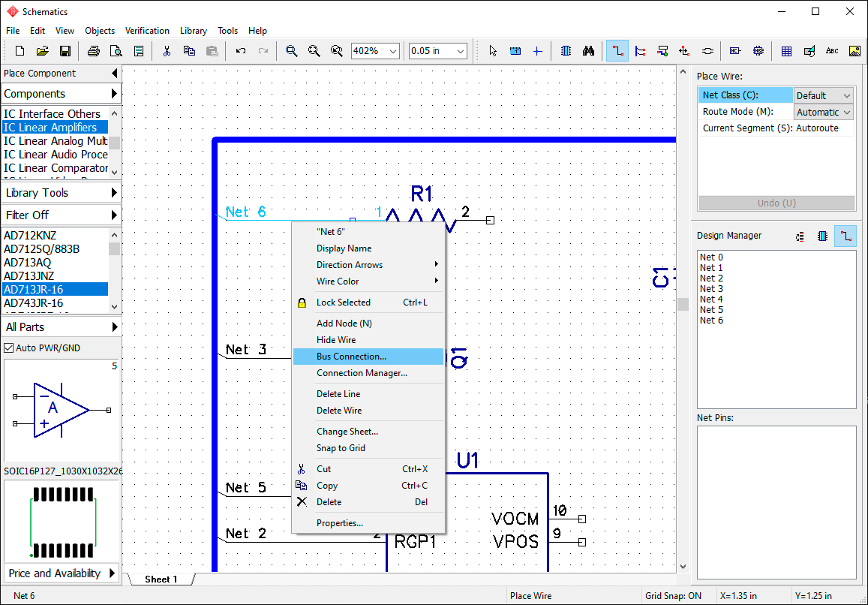This screenshot has height=605, width=868.
Task: Click the Redo toolbar arrow
Action: [263, 51]
